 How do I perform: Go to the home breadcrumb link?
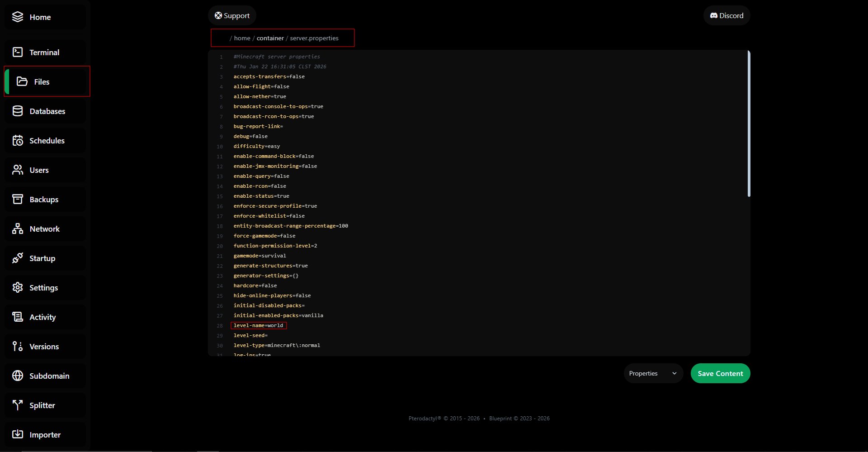pos(242,38)
